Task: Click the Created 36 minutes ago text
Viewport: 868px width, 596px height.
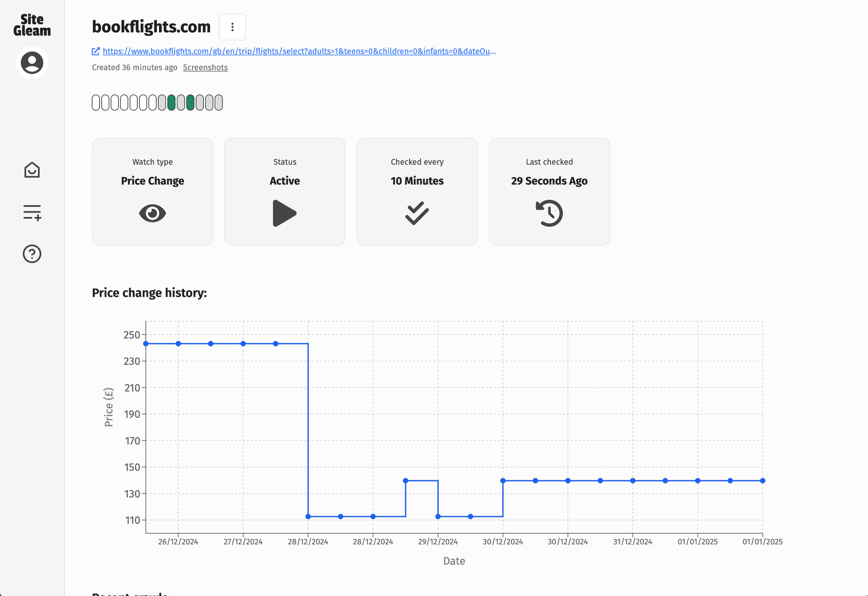Action: pyautogui.click(x=135, y=67)
